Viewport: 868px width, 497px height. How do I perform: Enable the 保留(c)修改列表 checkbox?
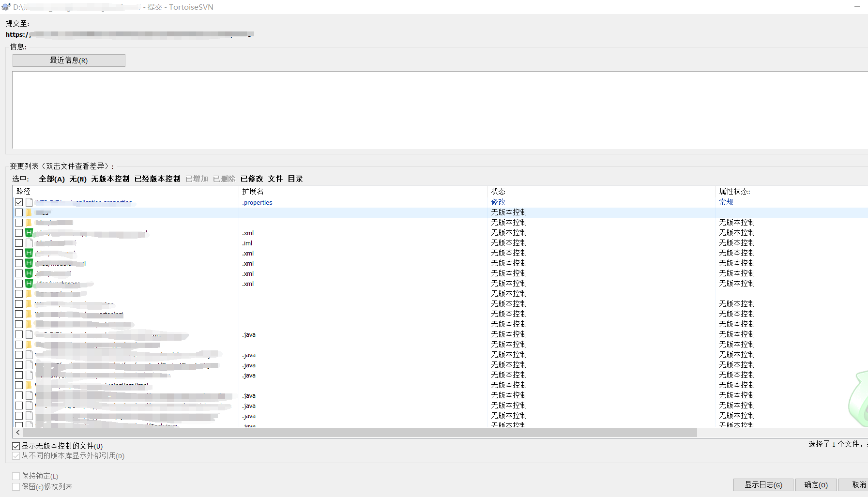click(16, 486)
